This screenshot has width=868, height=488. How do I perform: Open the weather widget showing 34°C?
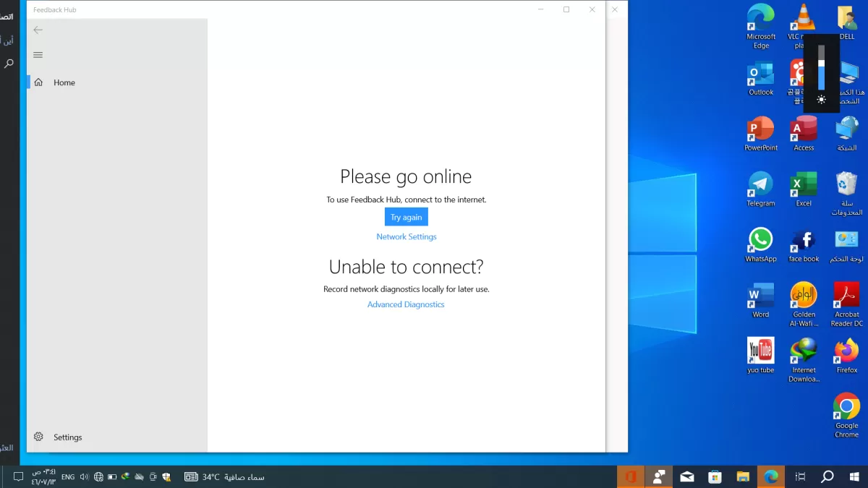tap(224, 477)
